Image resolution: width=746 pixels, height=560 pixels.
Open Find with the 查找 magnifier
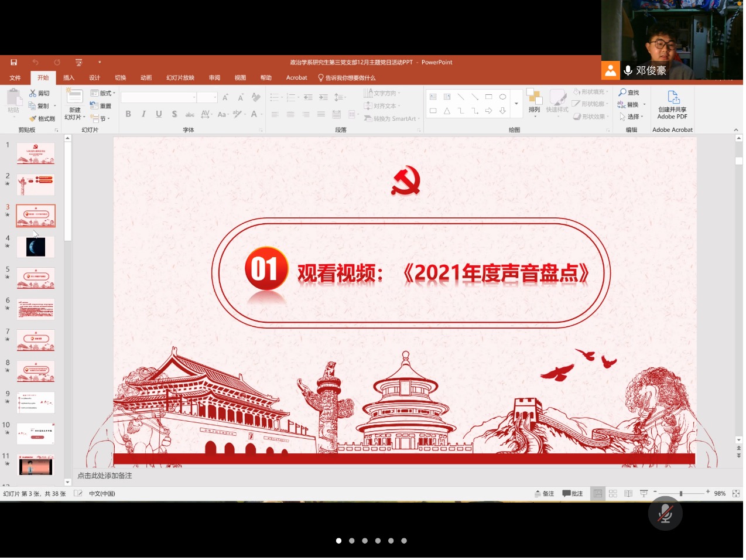(629, 93)
